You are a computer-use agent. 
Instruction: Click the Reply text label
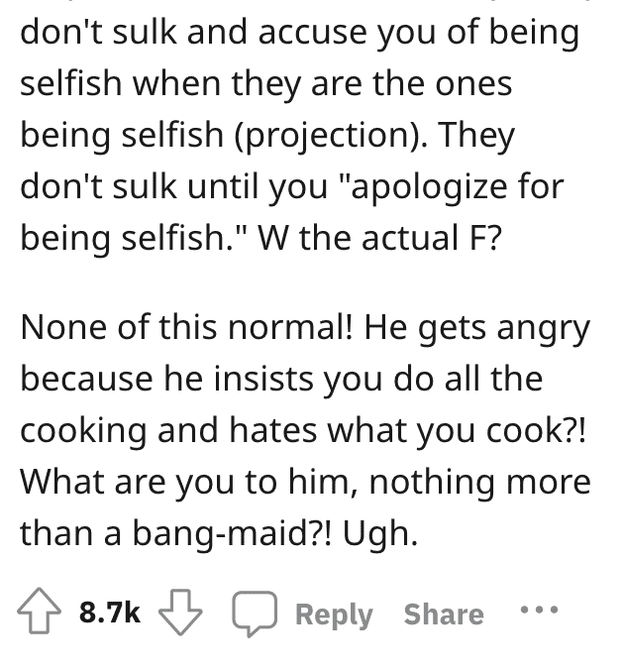(x=334, y=615)
